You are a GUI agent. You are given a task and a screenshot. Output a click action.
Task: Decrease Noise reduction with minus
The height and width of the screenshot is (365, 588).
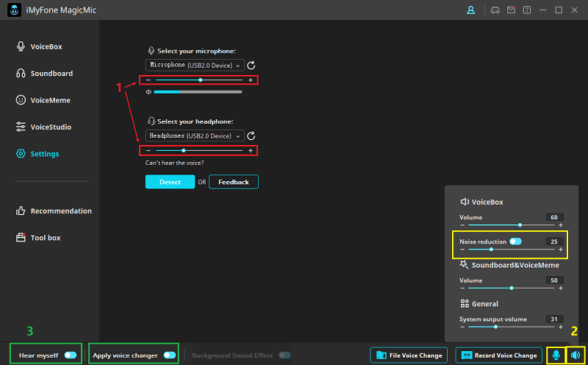pyautogui.click(x=462, y=249)
